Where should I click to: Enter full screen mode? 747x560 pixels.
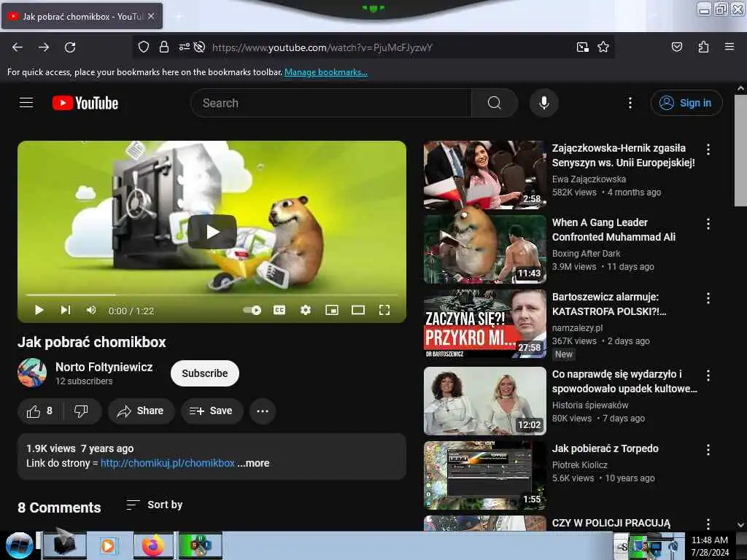click(x=384, y=311)
